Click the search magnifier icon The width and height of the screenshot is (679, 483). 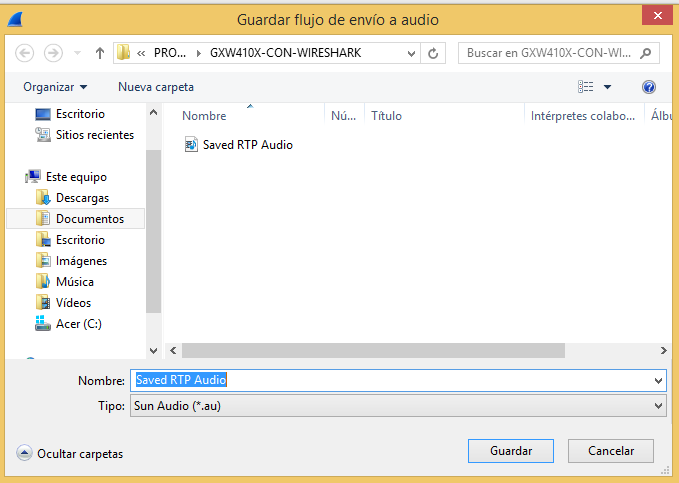coord(646,53)
